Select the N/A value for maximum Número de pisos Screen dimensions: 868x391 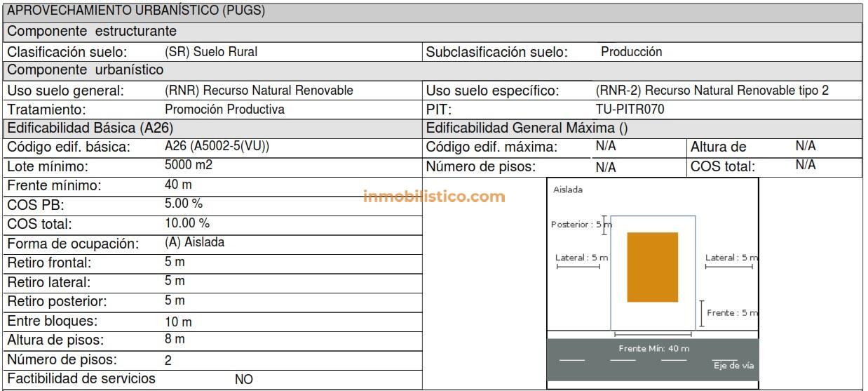coord(606,168)
